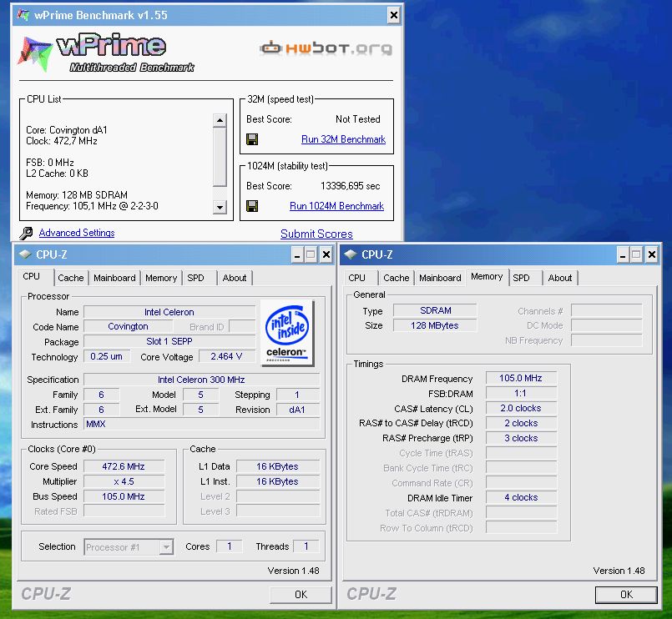Open Memory tab in left CPU-Z
The height and width of the screenshot is (619, 672).
[161, 278]
